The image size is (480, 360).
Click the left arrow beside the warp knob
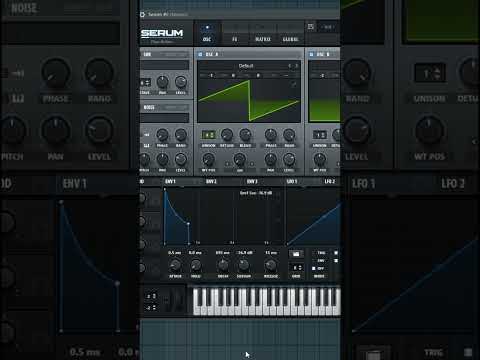coord(228,164)
